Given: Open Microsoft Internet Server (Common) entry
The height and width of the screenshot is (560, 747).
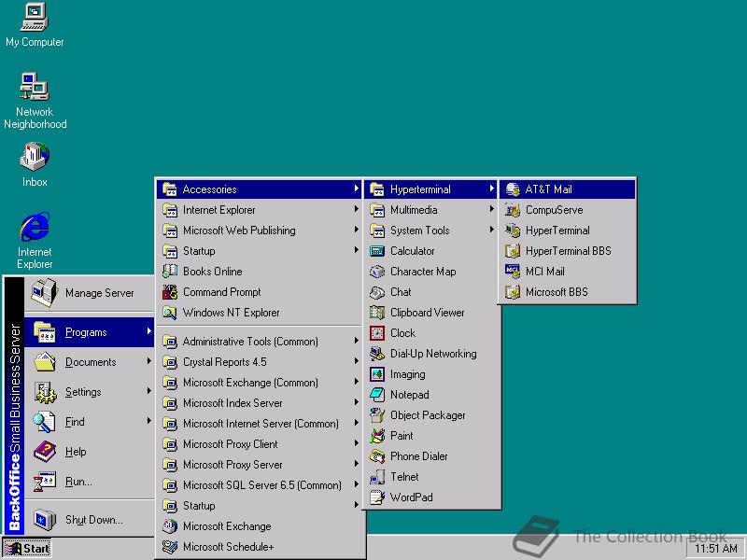Looking at the screenshot, I should [260, 424].
